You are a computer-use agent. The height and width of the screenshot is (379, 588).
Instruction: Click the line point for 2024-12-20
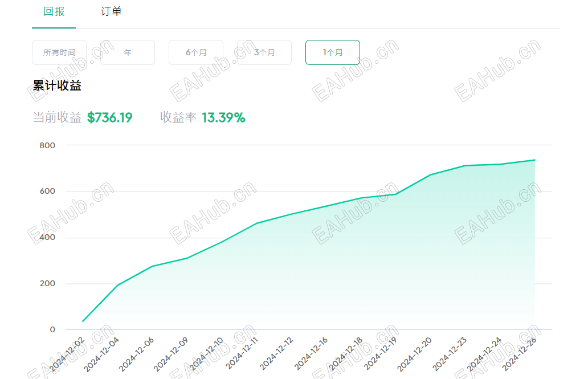(431, 175)
